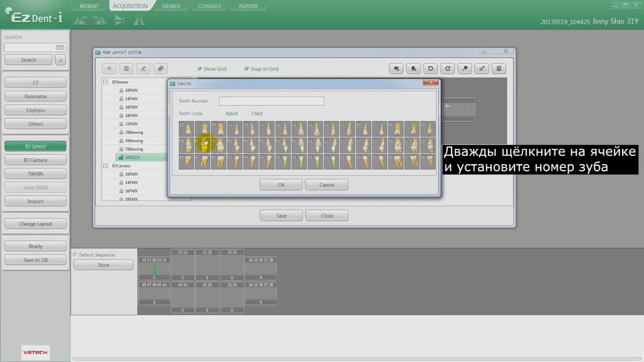Screen dimensions: 644x362
Task: Click the IO Sensor acquisition button
Action: [35, 146]
